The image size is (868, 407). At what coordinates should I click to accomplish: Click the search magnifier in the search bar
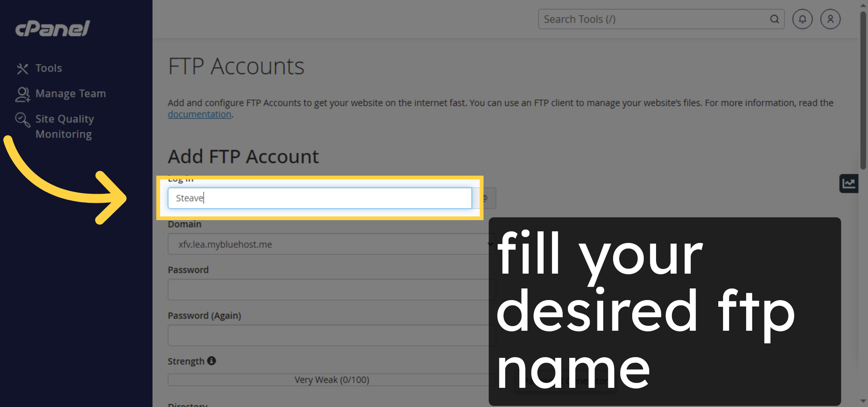click(774, 19)
